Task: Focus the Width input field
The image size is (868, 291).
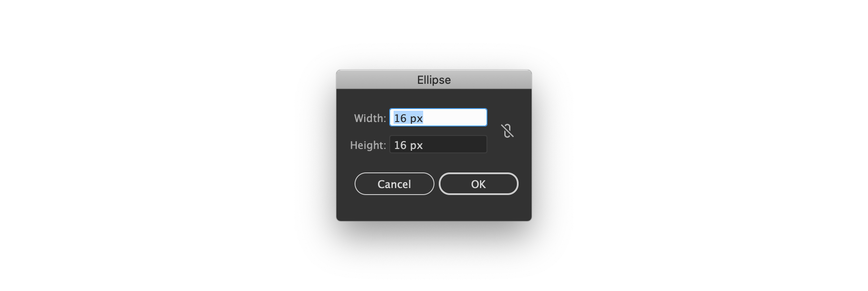Action: pyautogui.click(x=438, y=118)
